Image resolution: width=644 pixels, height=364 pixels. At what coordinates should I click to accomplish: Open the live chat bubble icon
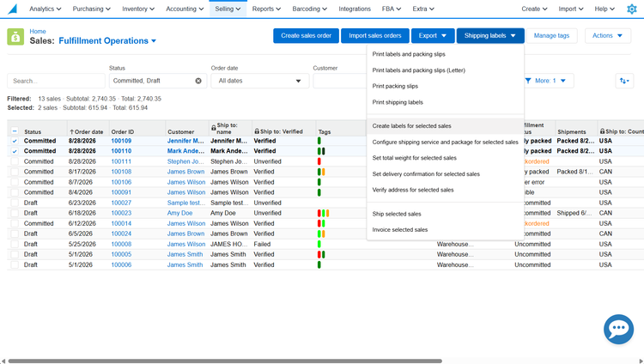(x=618, y=329)
